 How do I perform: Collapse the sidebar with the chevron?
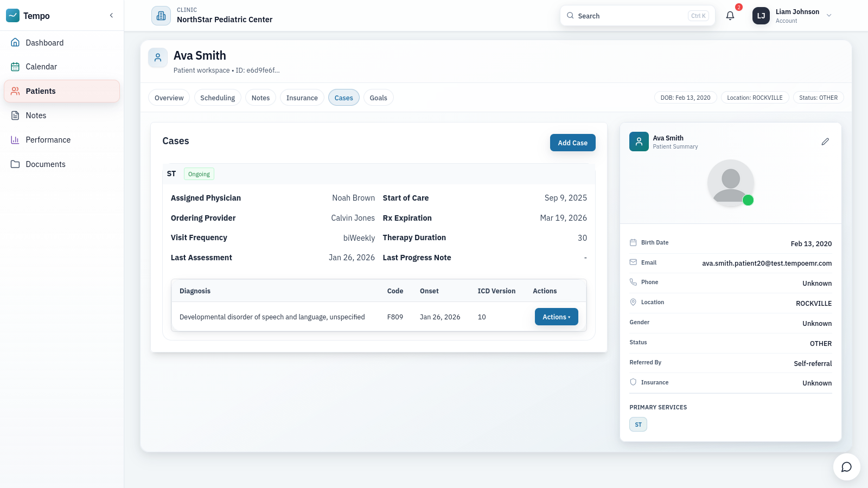coord(111,15)
